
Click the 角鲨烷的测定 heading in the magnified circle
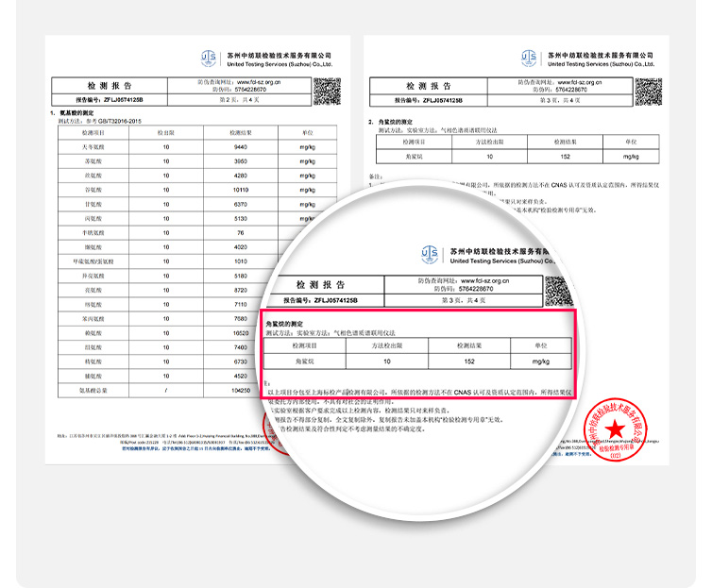pos(285,324)
